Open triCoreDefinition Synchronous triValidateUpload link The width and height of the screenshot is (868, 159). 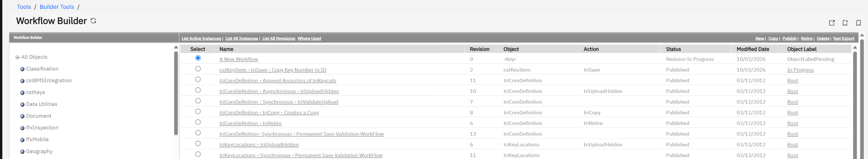tap(279, 102)
